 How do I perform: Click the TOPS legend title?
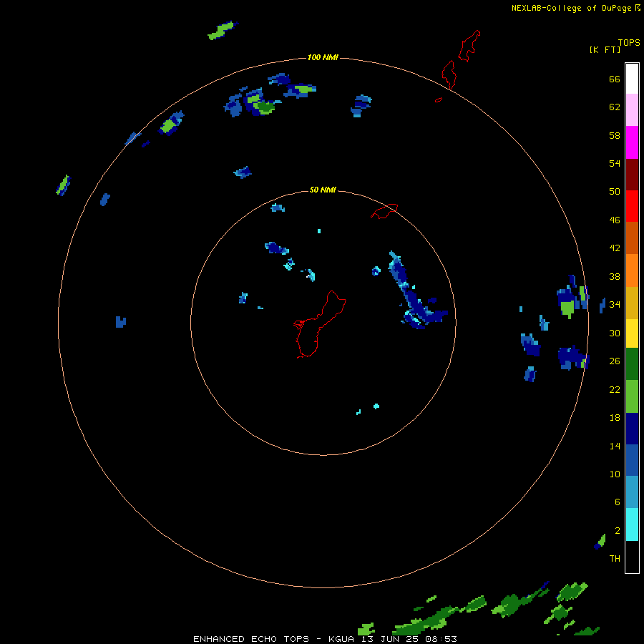(629, 43)
